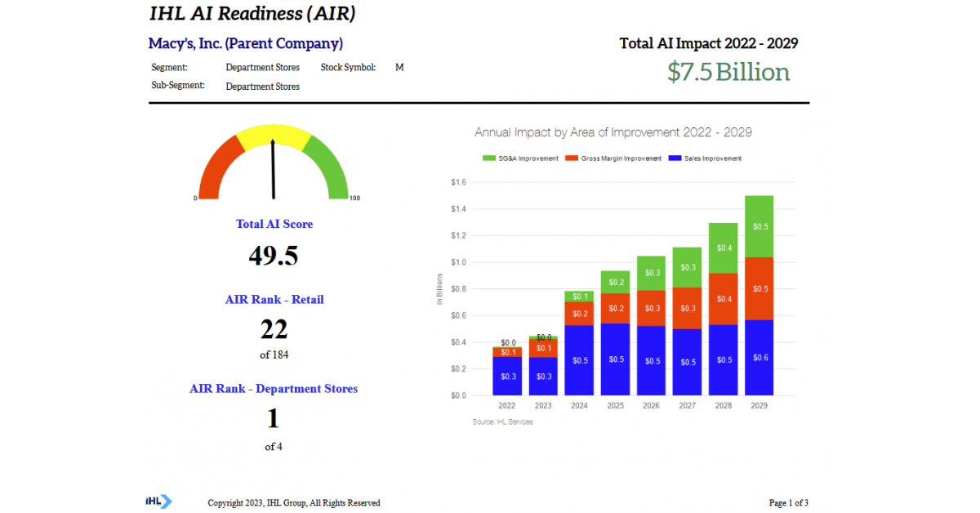
Task: Click the Macy's, Inc. (Parent Company) heading
Action: (246, 43)
